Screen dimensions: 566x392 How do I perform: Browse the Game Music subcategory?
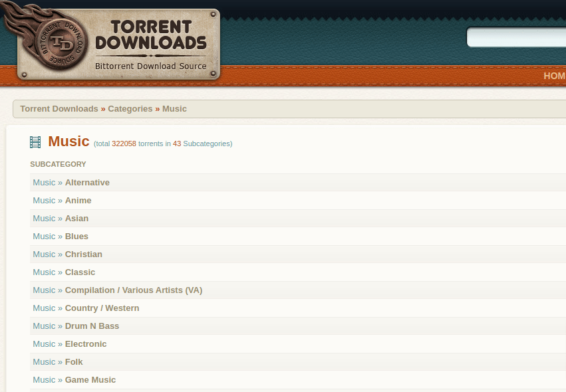tap(90, 380)
